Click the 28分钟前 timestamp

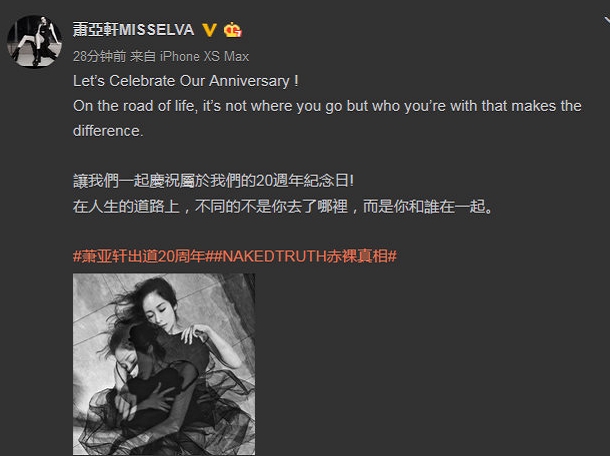coord(99,56)
